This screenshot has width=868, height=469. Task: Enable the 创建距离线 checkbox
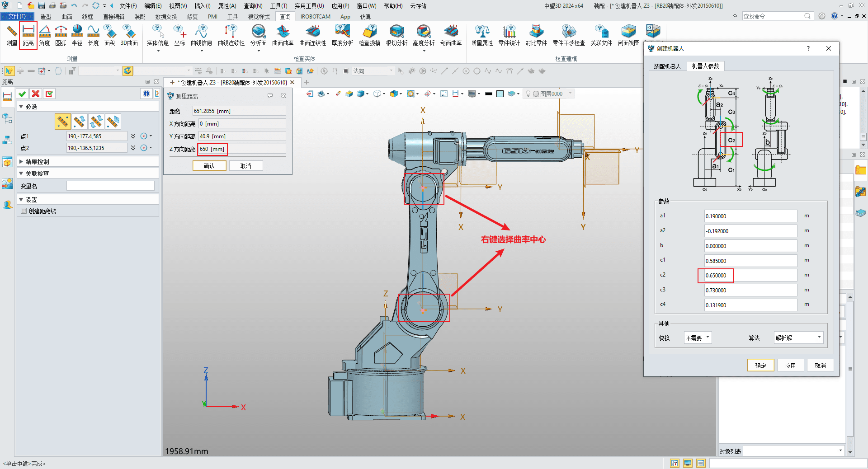coord(24,211)
